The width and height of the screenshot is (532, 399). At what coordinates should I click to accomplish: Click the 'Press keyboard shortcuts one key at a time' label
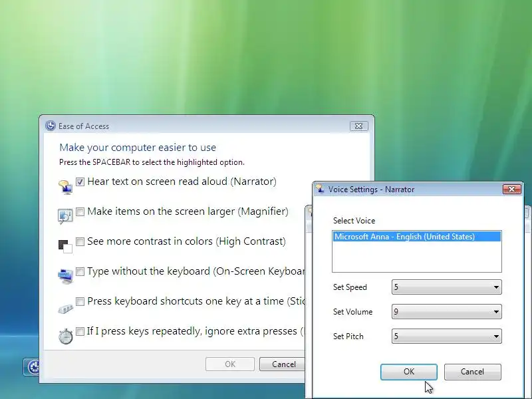pyautogui.click(x=196, y=301)
